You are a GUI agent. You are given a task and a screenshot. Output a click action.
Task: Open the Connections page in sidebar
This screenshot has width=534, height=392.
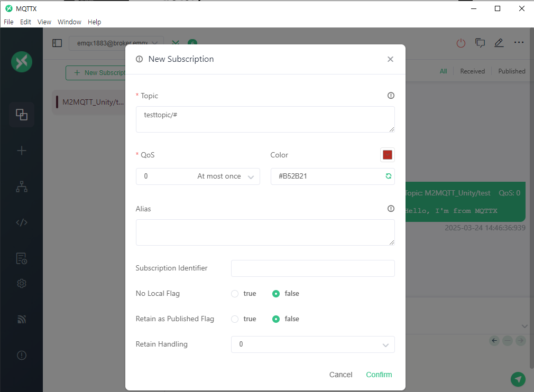tap(22, 115)
